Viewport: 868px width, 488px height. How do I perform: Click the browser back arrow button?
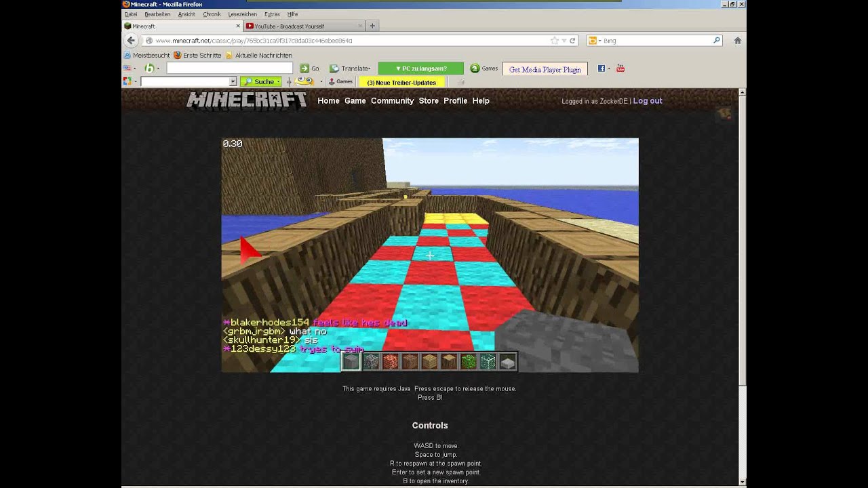[x=131, y=41]
